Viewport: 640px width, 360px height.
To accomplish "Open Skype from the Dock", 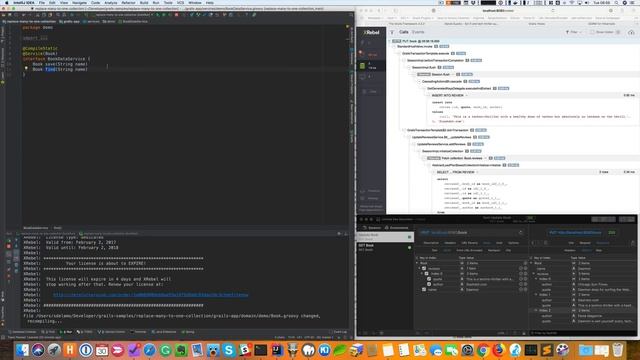I will 229,350.
